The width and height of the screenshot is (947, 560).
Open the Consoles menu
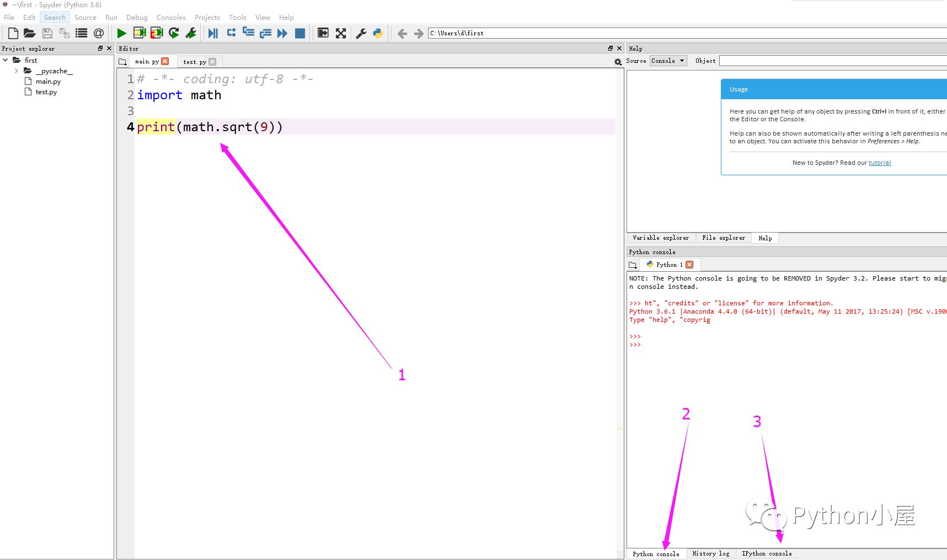coord(171,17)
